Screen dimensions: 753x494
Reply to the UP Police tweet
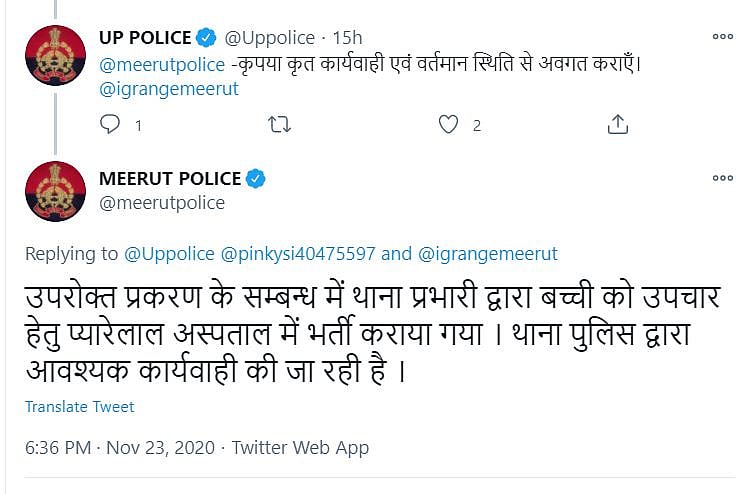[x=110, y=125]
